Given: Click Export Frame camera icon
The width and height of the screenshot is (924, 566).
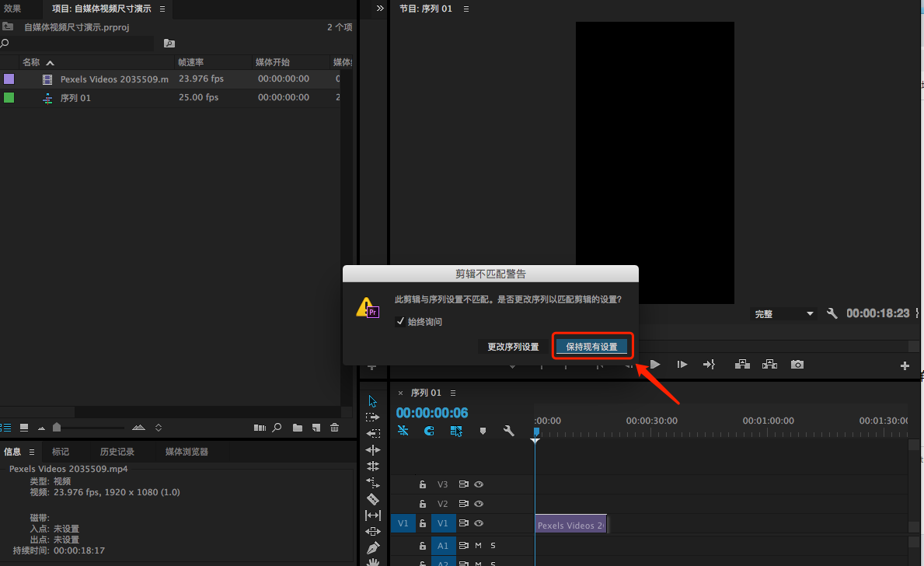Looking at the screenshot, I should [797, 365].
